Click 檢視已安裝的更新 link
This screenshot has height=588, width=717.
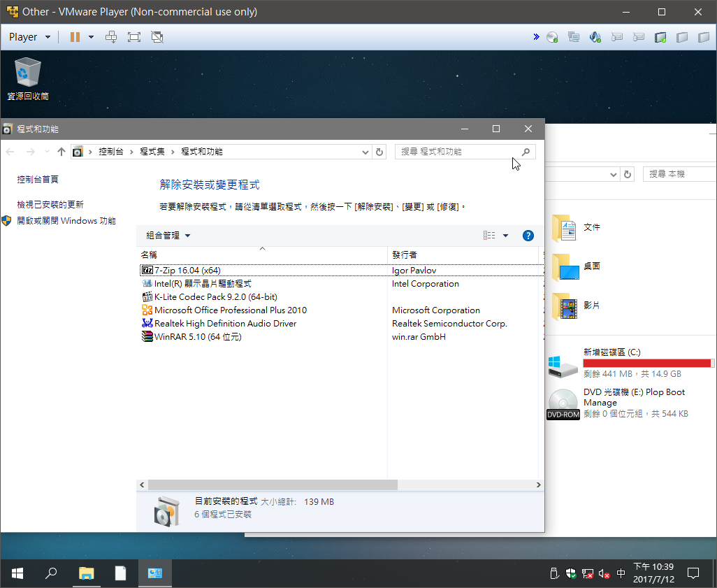[x=50, y=205]
